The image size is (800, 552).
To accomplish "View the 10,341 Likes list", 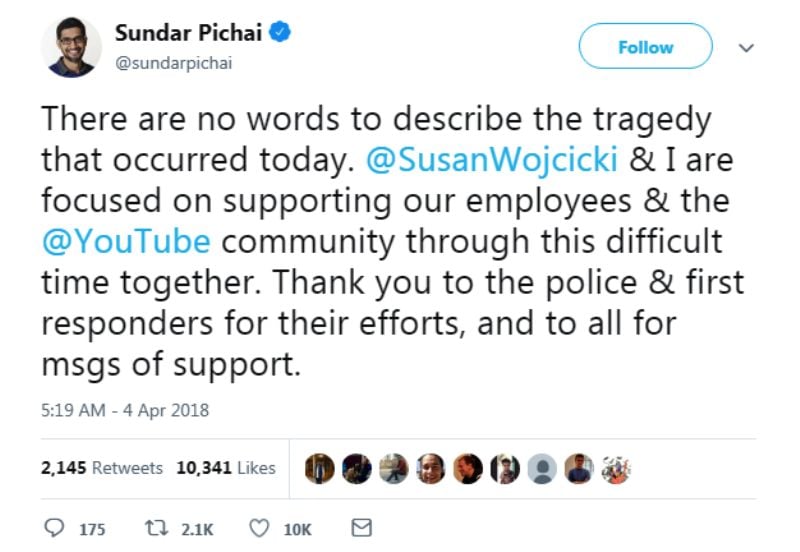I will (x=226, y=468).
